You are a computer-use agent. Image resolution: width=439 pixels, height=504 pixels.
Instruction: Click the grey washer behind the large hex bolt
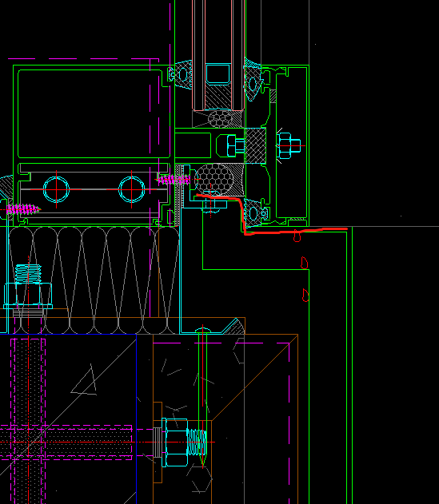[x=157, y=442]
